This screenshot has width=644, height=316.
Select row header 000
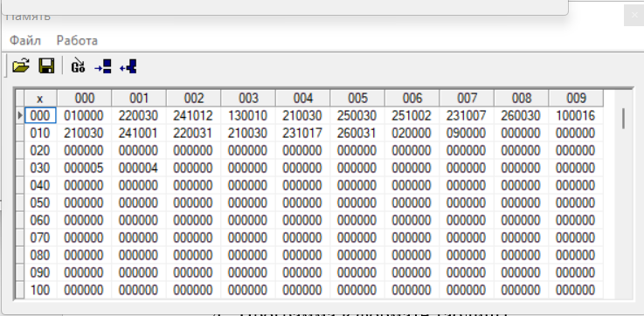pos(40,116)
